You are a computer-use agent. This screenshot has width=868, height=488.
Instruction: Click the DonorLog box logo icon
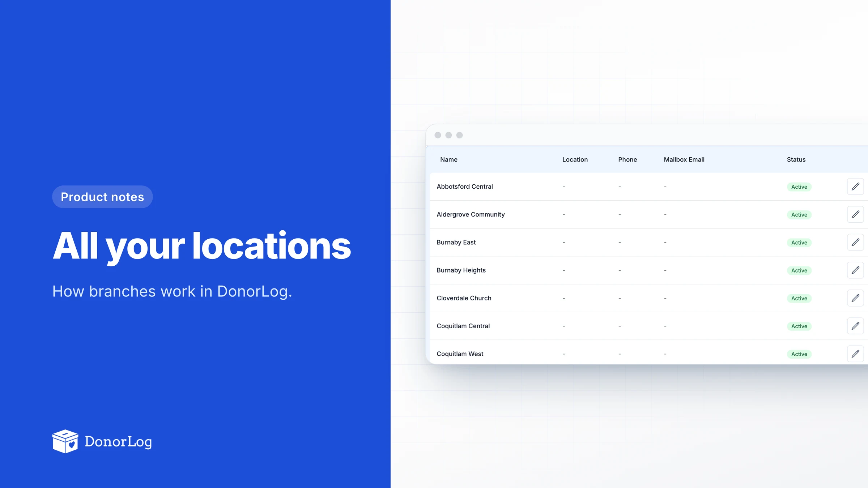(65, 441)
